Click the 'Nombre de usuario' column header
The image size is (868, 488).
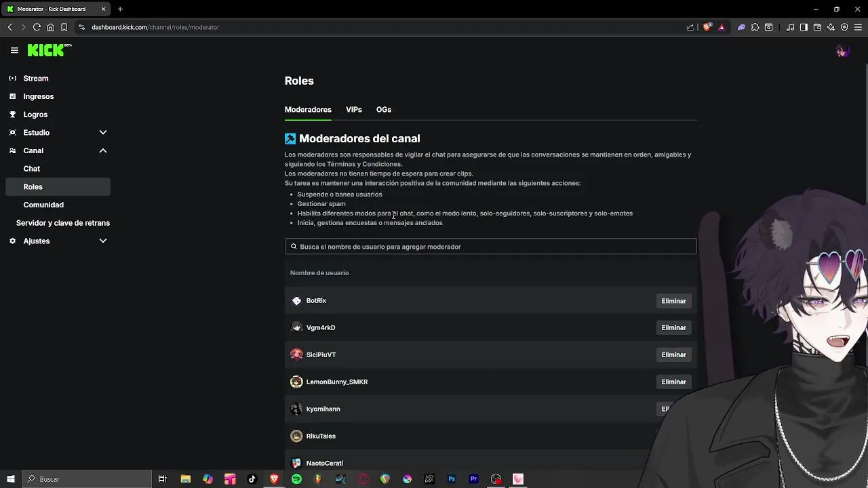point(319,273)
